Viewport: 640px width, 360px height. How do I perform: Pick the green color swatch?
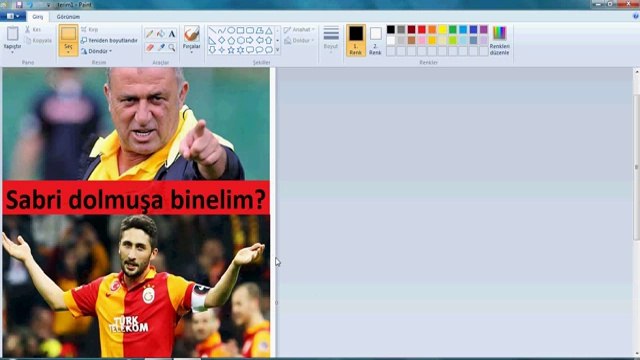click(x=453, y=29)
